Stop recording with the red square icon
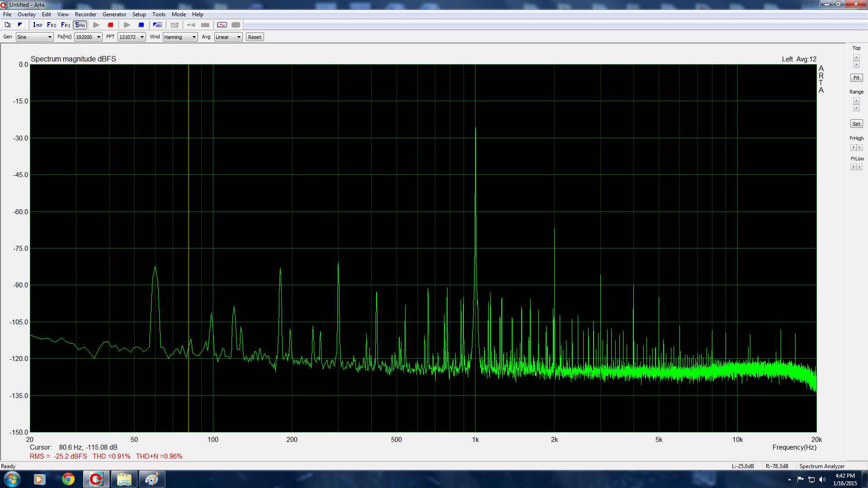 110,25
